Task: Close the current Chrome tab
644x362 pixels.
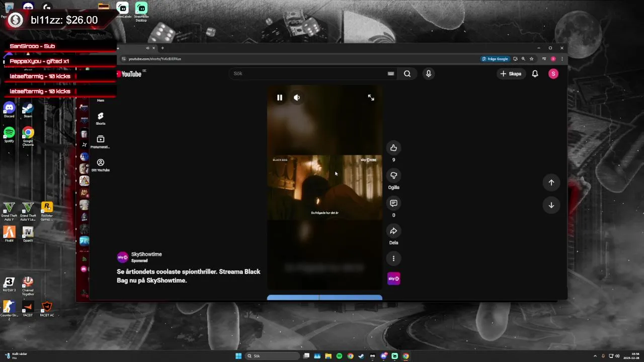Action: tap(154, 48)
